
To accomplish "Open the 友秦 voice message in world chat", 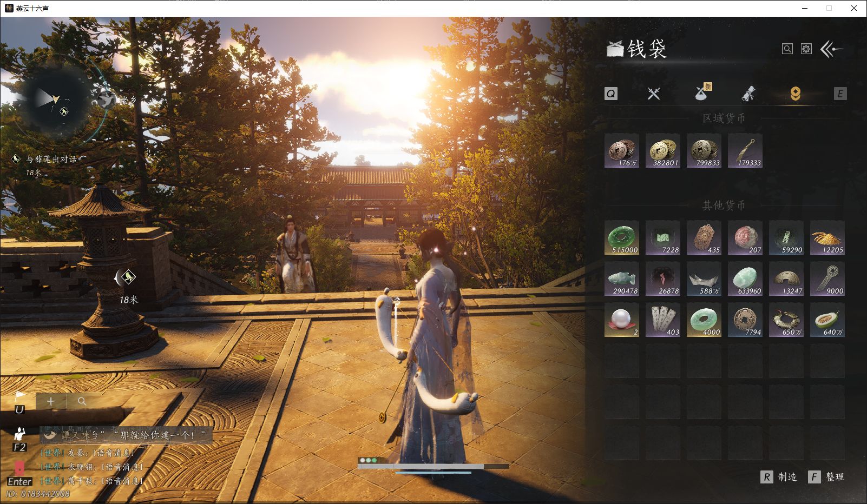I will coord(87,453).
